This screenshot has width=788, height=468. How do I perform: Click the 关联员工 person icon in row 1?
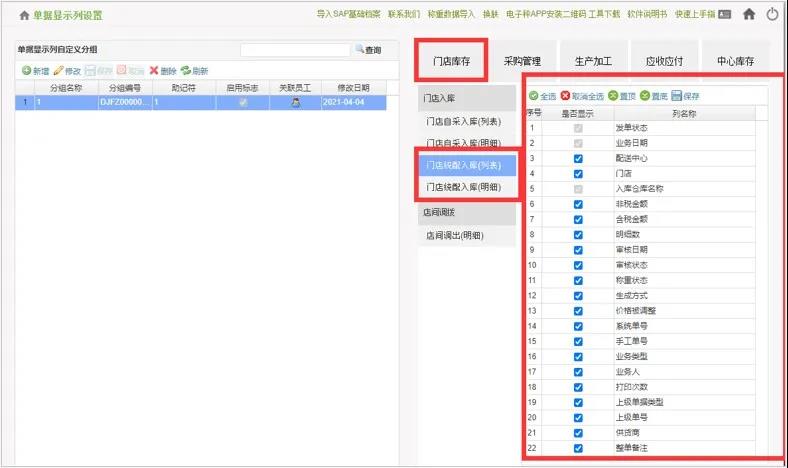click(x=296, y=103)
